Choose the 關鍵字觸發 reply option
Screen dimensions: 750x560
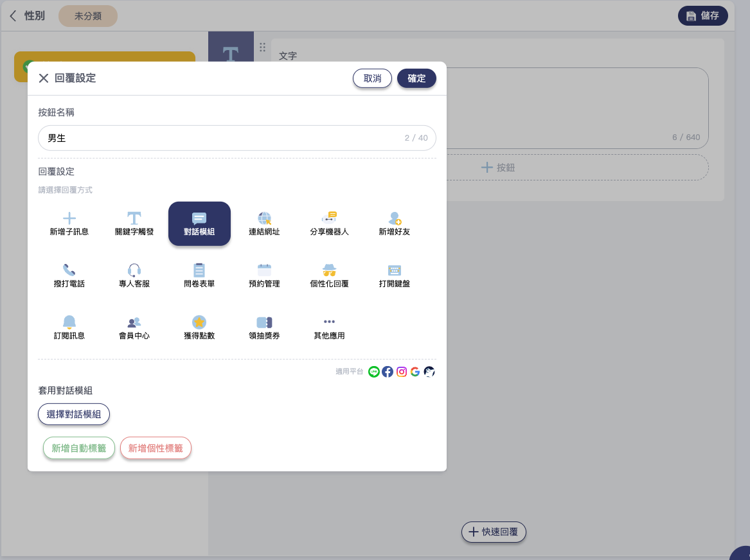134,224
